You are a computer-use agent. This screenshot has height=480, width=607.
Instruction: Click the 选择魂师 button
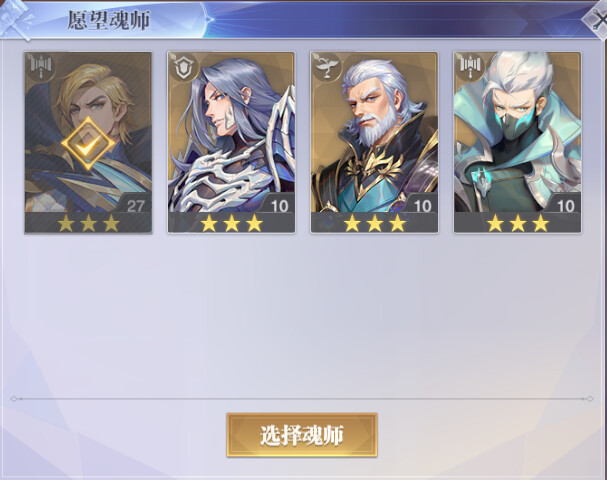click(x=302, y=435)
